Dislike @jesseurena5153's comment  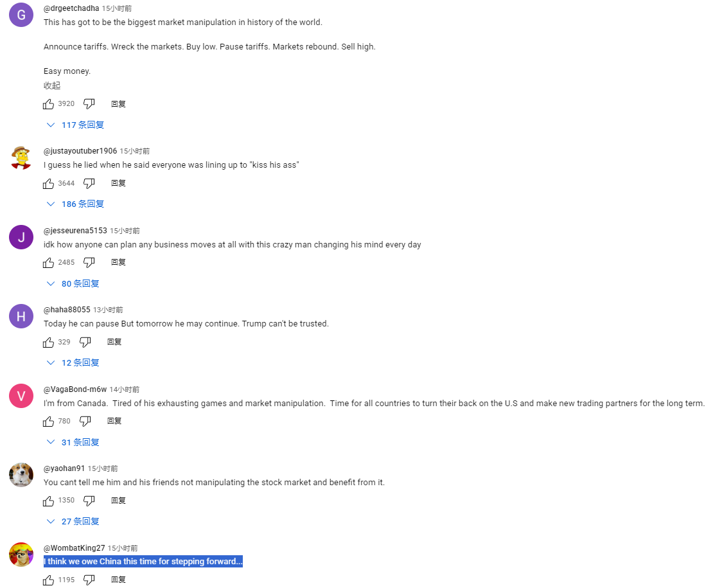[x=89, y=263]
